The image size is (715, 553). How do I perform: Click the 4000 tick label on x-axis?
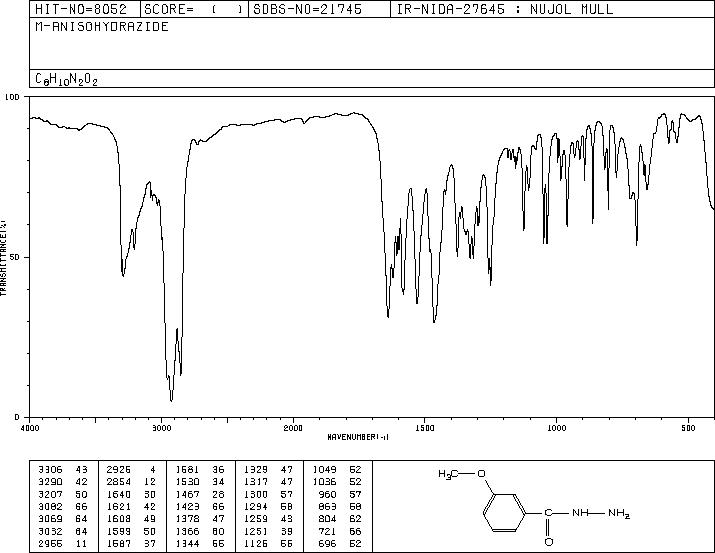(x=30, y=428)
